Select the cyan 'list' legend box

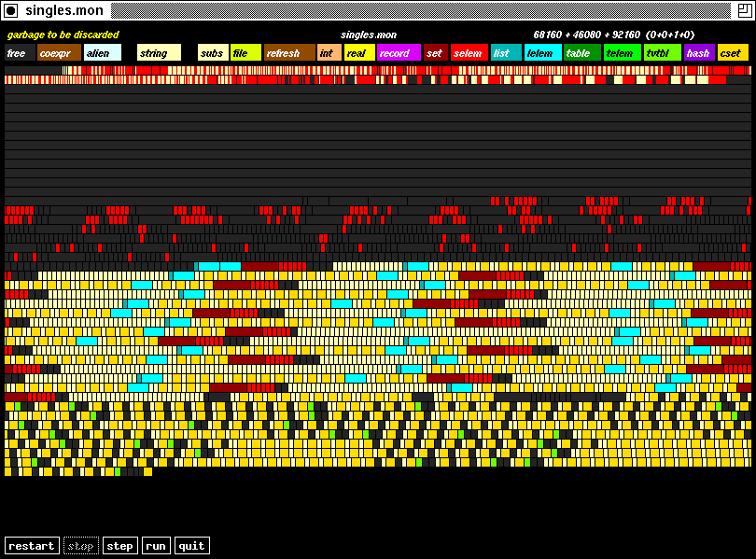pos(506,53)
